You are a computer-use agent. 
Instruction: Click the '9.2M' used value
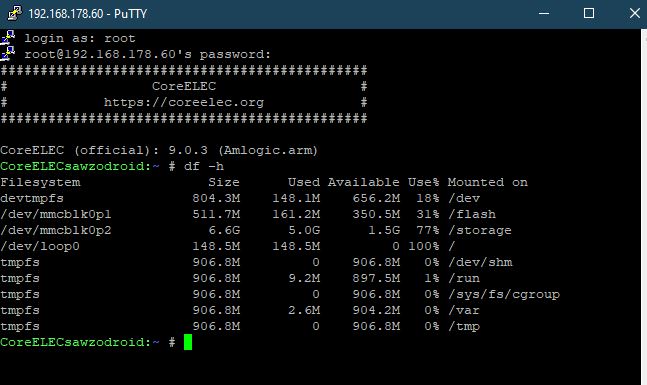pos(304,279)
